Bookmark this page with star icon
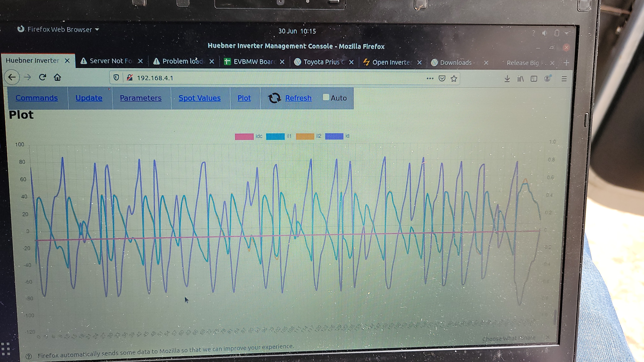This screenshot has width=644, height=362. (454, 79)
